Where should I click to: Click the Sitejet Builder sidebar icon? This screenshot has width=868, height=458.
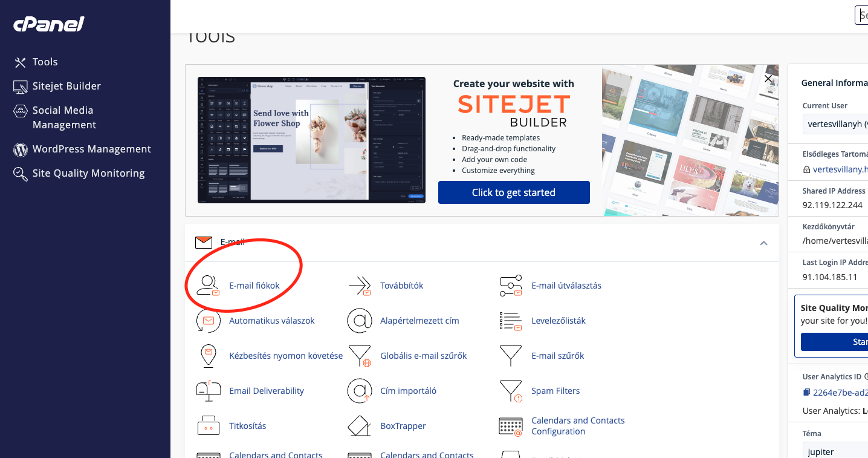click(x=21, y=87)
